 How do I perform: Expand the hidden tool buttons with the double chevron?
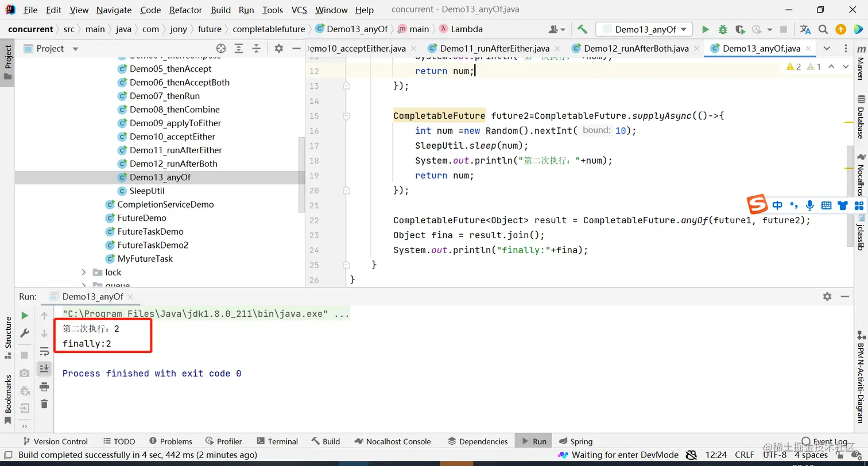pyautogui.click(x=24, y=426)
